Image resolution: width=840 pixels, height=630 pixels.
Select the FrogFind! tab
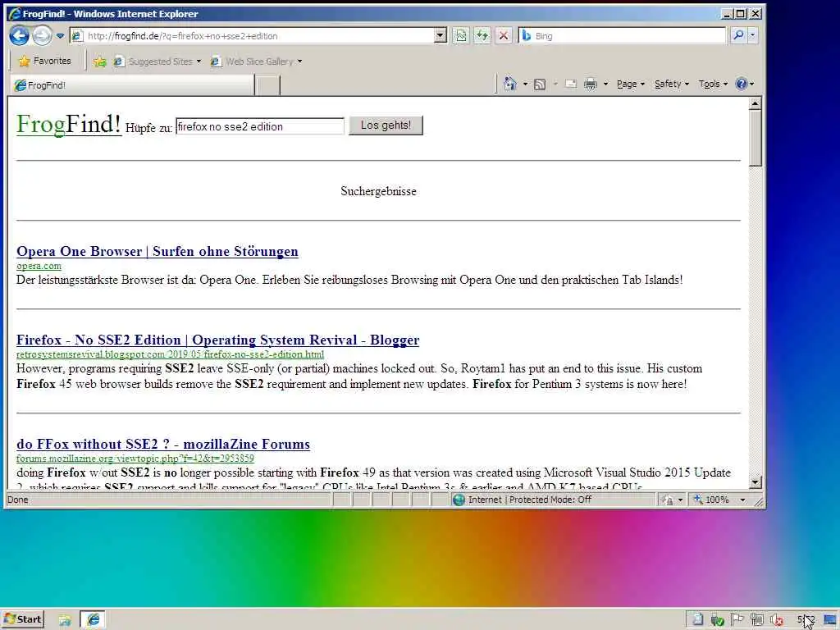(132, 85)
